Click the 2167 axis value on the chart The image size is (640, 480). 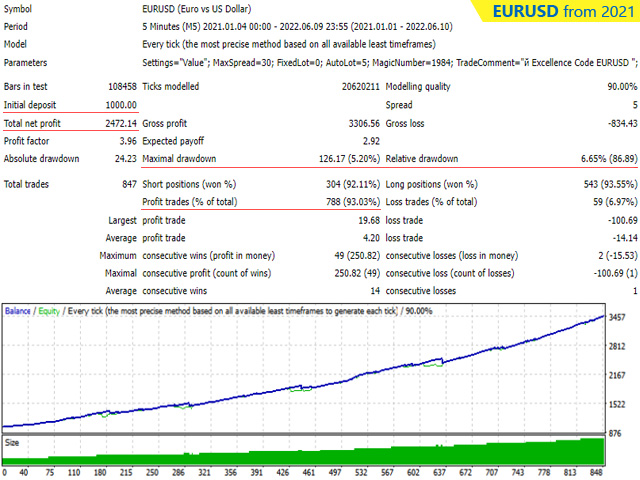pos(617,376)
